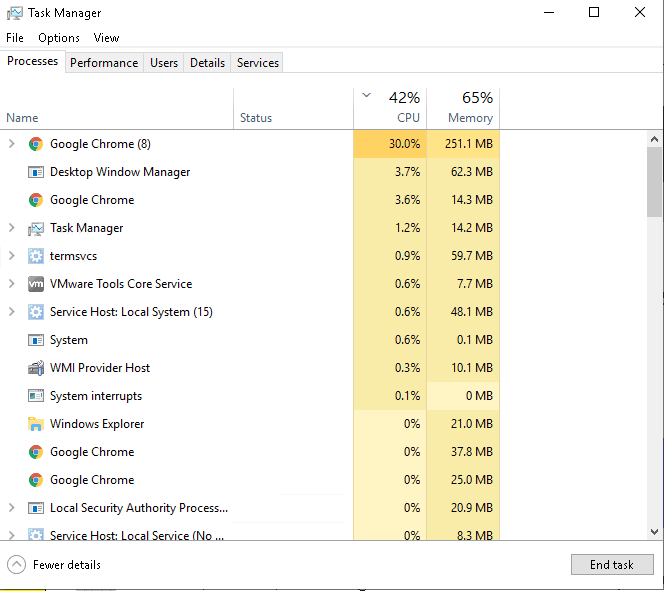Switch to the Services tab
Viewport: 664px width, 591px height.
[258, 63]
